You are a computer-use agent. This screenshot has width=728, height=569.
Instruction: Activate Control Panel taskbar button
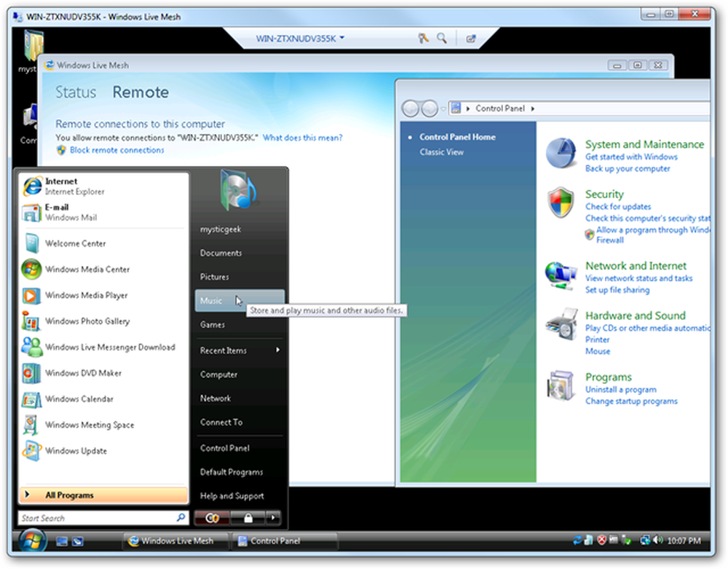coord(284,541)
